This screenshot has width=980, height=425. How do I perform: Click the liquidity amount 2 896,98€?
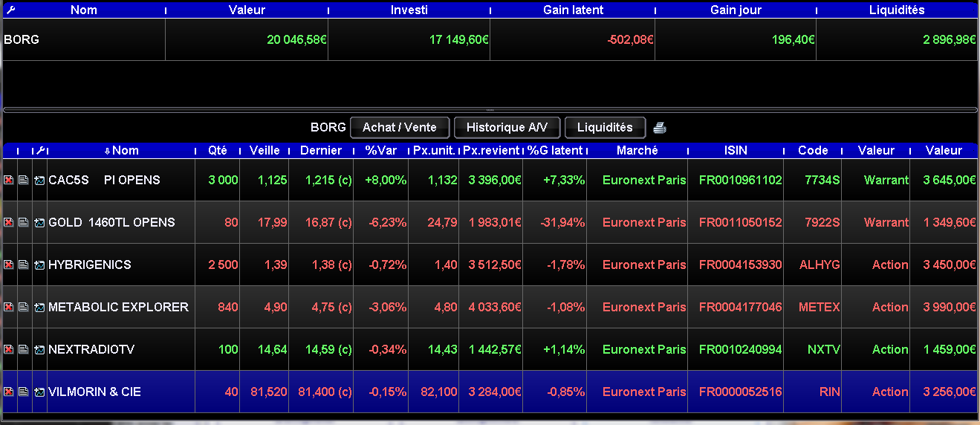click(950, 39)
